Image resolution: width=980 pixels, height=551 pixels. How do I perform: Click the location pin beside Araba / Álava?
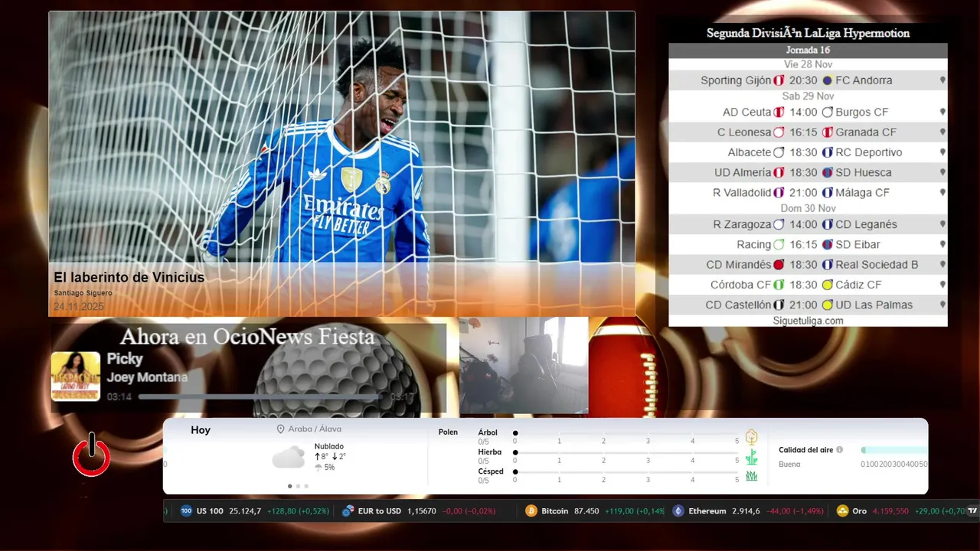(280, 429)
